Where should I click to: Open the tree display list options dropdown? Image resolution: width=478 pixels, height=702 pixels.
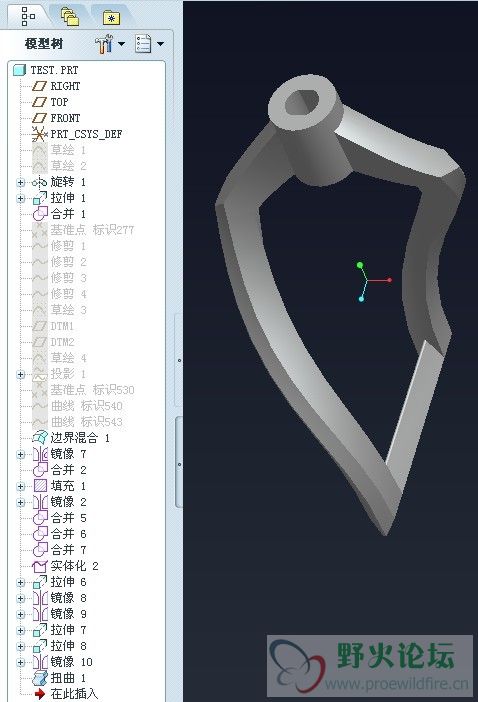(149, 44)
